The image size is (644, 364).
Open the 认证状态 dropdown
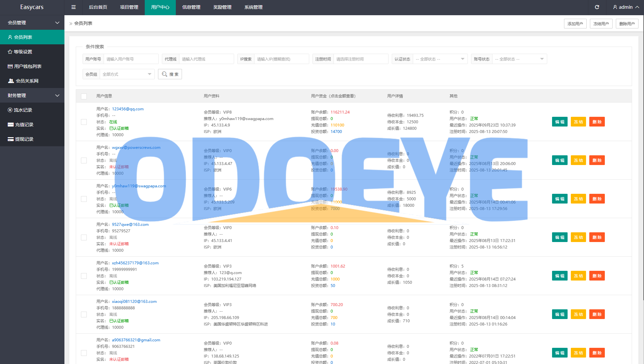(x=440, y=59)
